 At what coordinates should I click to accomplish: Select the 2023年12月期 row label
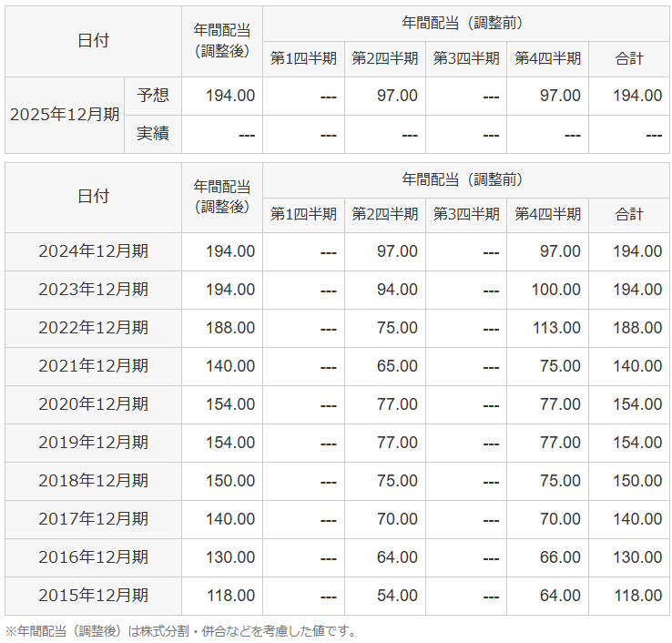click(93, 290)
